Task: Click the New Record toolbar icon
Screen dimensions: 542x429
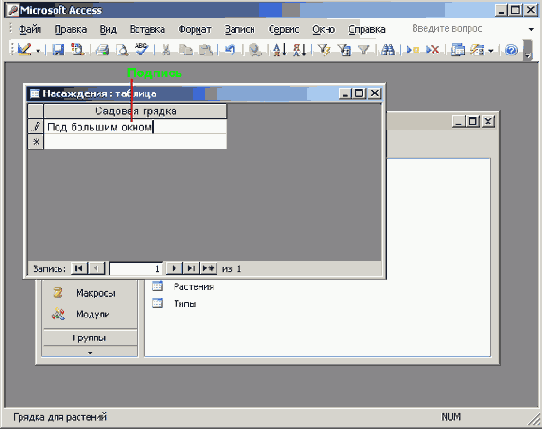Action: point(413,50)
